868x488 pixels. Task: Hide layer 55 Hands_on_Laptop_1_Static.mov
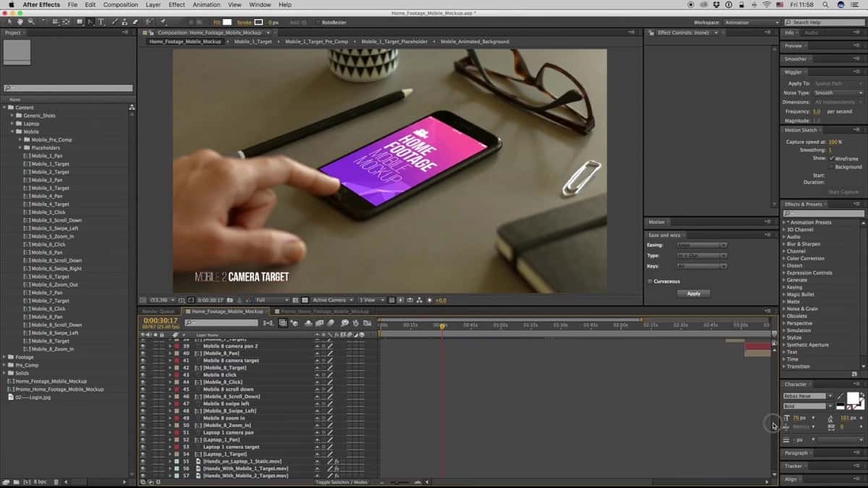[142, 461]
